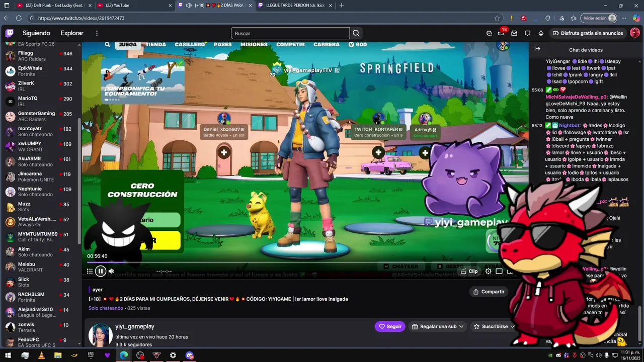Switch to the LLEGUE TARDE PERDON tab
The height and width of the screenshot is (362, 644).
[294, 5]
